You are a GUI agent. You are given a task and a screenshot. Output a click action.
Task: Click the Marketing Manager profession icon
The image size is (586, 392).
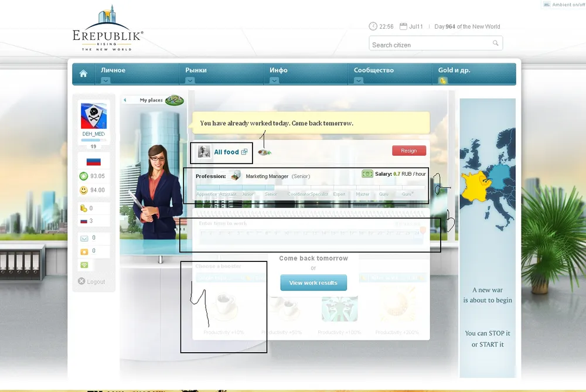click(236, 175)
